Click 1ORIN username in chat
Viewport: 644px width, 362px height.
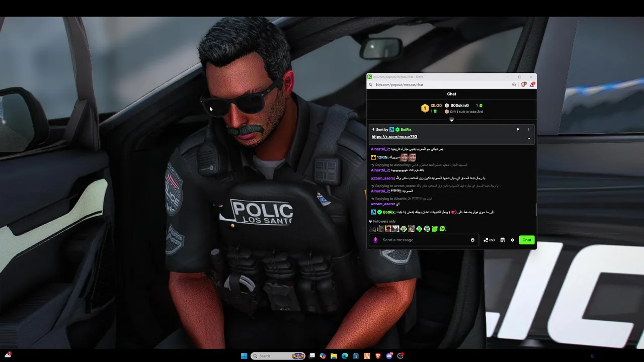point(382,157)
